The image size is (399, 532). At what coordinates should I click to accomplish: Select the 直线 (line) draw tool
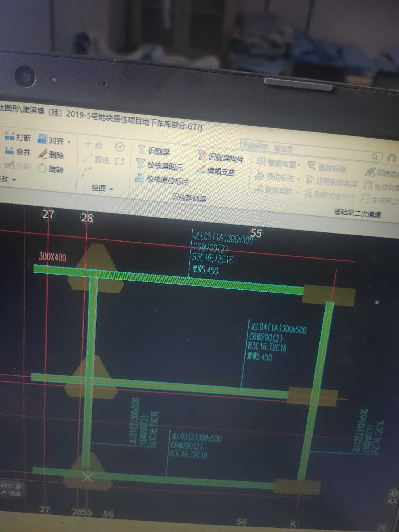(88, 158)
